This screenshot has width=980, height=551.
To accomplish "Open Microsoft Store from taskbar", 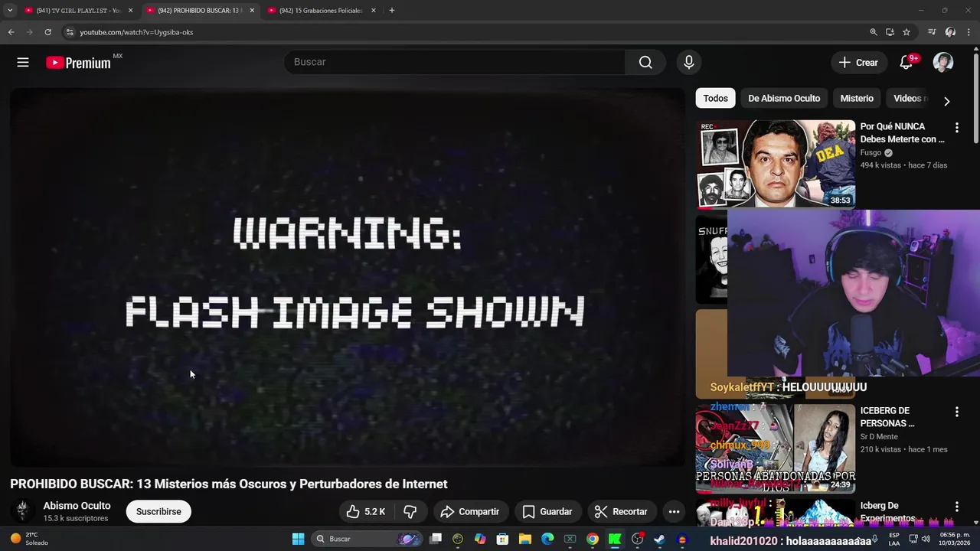I will 502,539.
